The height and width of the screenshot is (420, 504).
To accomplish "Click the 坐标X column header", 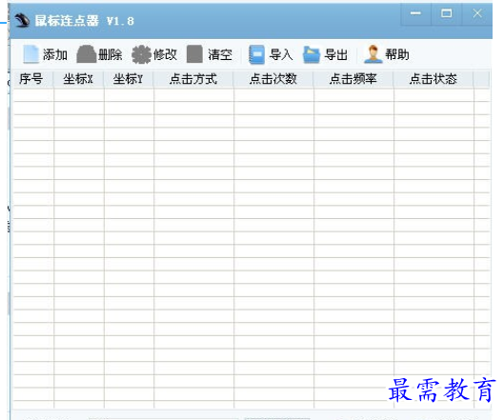I will (78, 79).
